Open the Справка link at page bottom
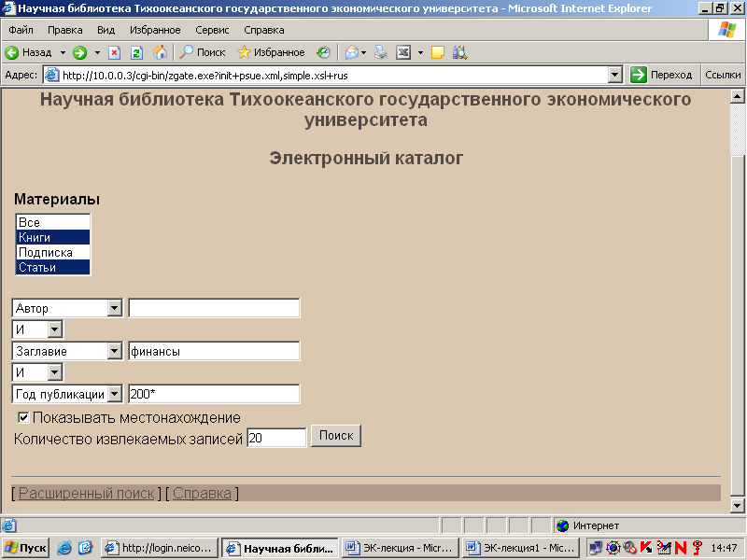The height and width of the screenshot is (560, 747). pyautogui.click(x=202, y=494)
